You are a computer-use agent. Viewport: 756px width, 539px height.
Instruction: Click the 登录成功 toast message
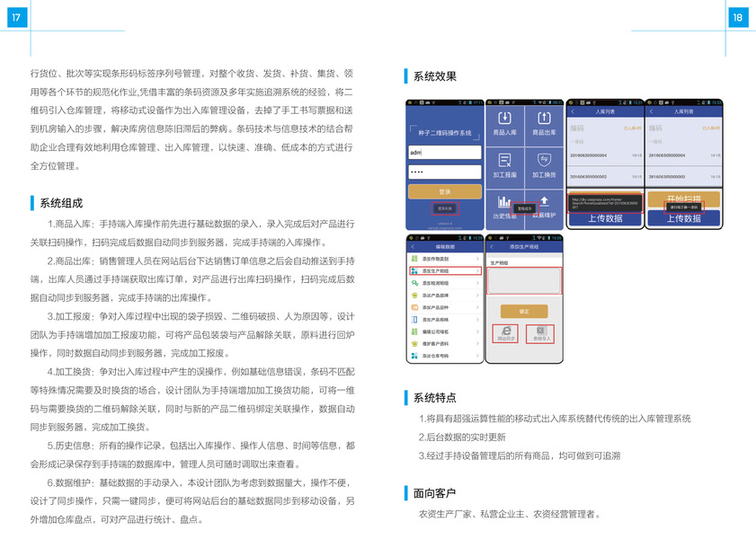tap(524, 208)
